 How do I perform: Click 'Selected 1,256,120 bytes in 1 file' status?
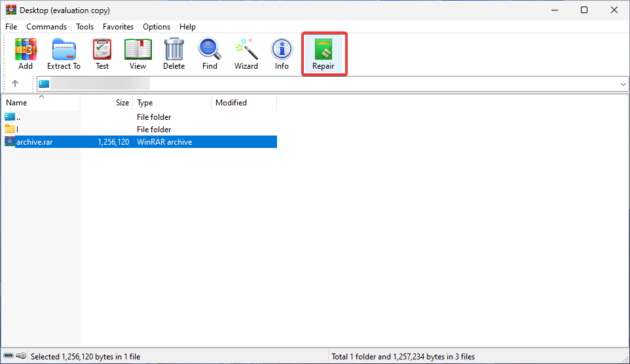click(86, 356)
